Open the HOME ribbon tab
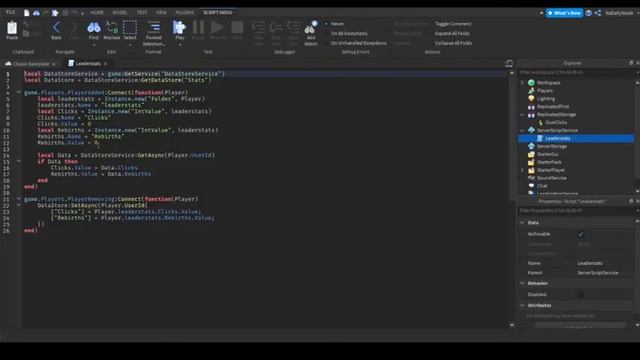This screenshot has height=360, width=640. coord(97,13)
